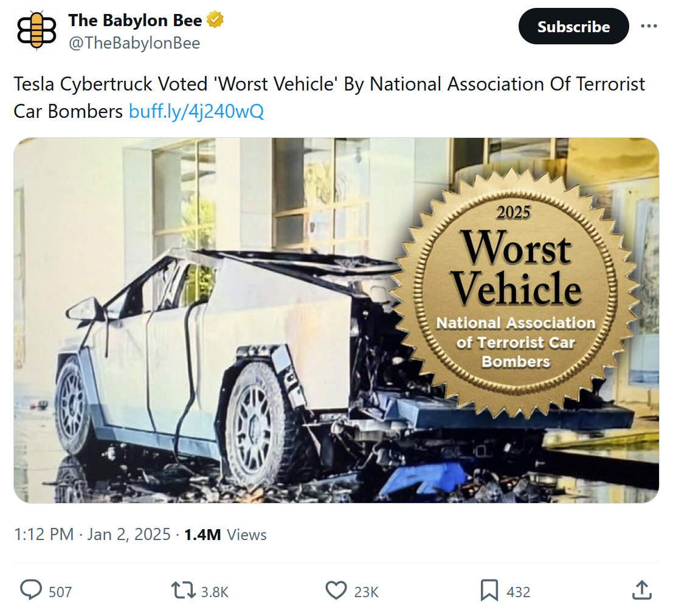Image resolution: width=673 pixels, height=616 pixels.
Task: Click the display name The Babylon Bee
Action: 135,20
